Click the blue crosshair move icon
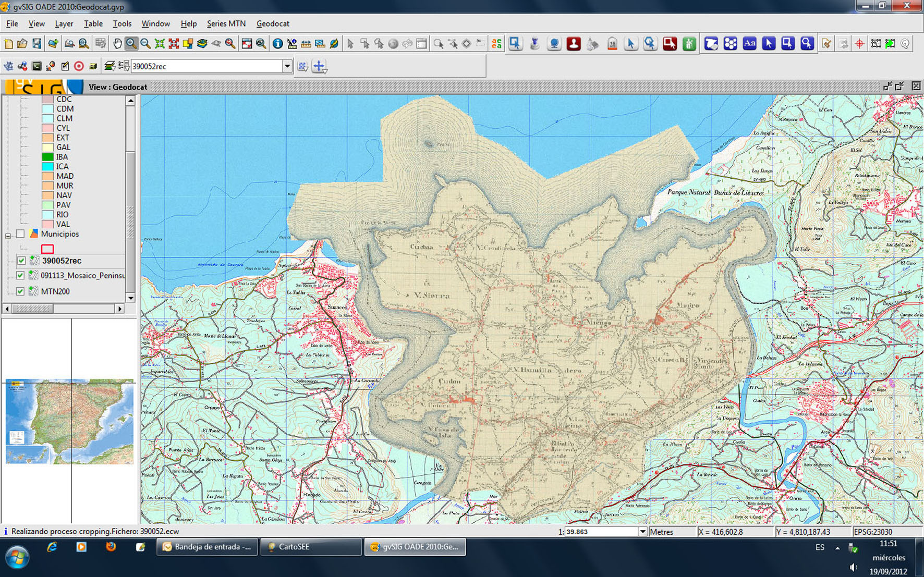This screenshot has width=924, height=577. [x=319, y=66]
